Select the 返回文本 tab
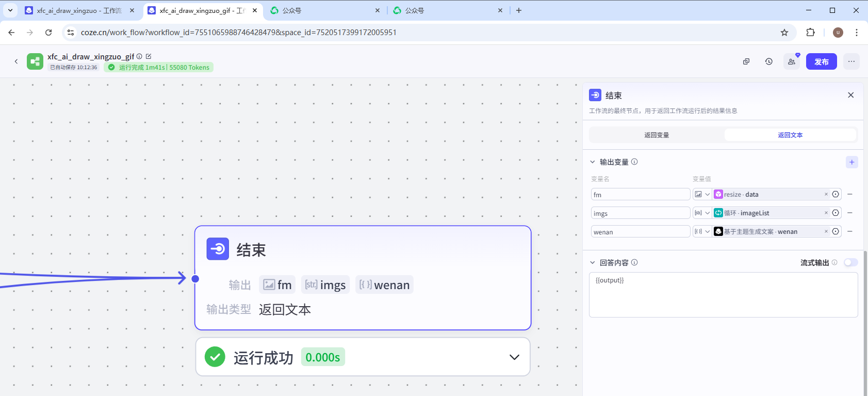Screen dimensions: 868x396 [790, 135]
